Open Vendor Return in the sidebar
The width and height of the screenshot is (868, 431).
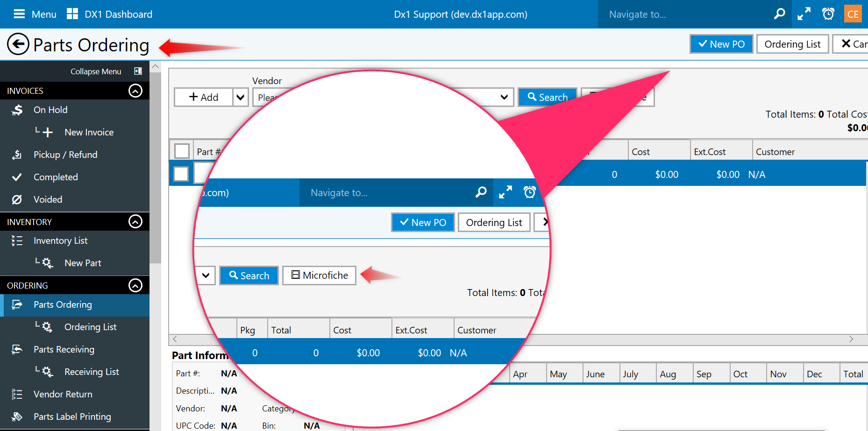(x=63, y=394)
